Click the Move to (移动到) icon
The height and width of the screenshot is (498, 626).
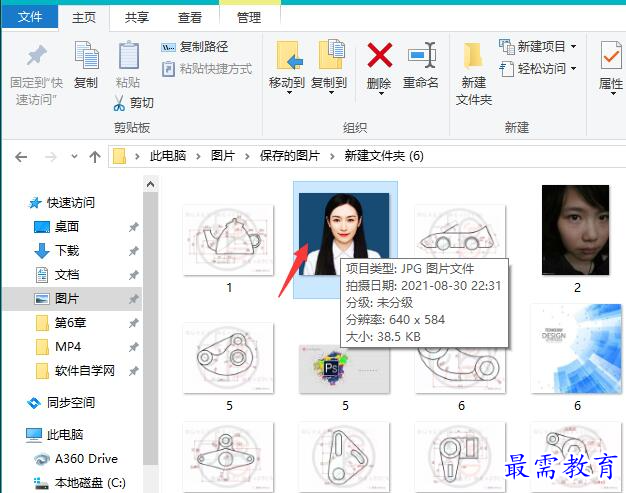289,56
